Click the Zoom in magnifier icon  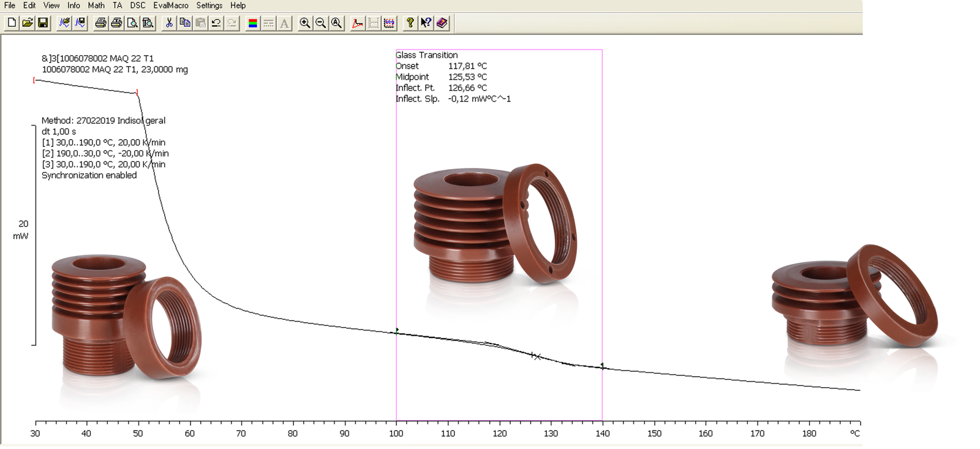pyautogui.click(x=304, y=23)
